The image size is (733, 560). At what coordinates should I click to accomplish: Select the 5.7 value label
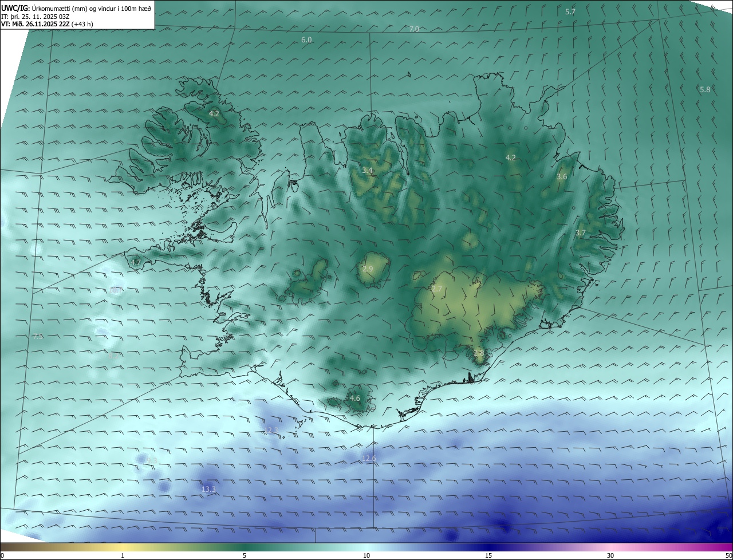coord(570,11)
